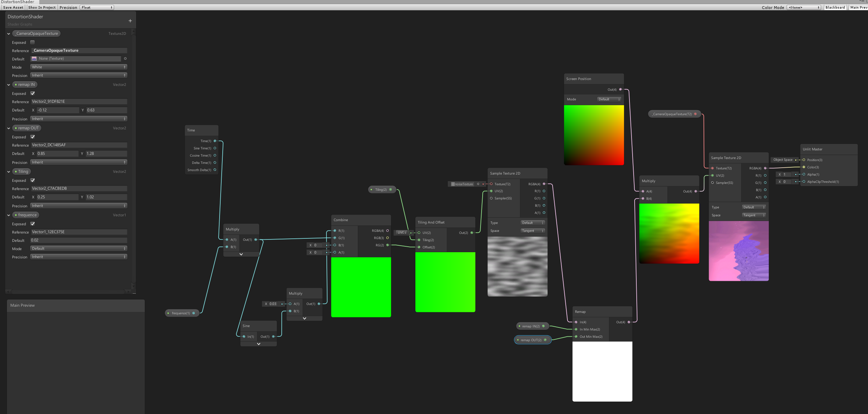868x414 pixels.
Task: Click the Time(1) output port on Time node
Action: pyautogui.click(x=215, y=141)
